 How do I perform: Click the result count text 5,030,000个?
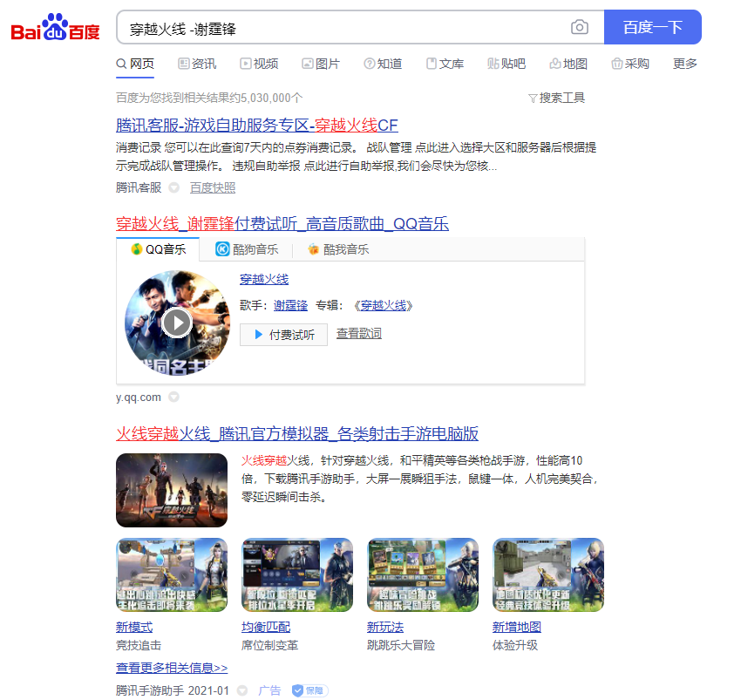pyautogui.click(x=272, y=98)
